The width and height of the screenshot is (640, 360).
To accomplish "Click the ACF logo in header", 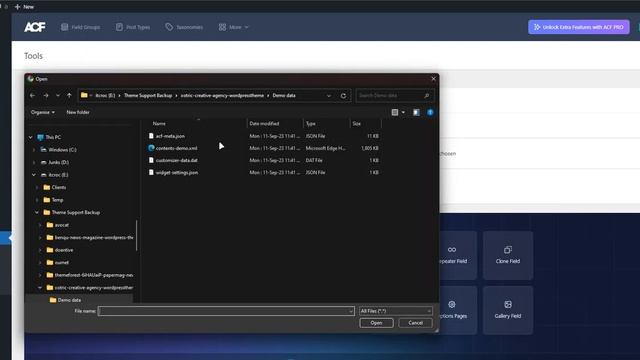I will pyautogui.click(x=35, y=27).
